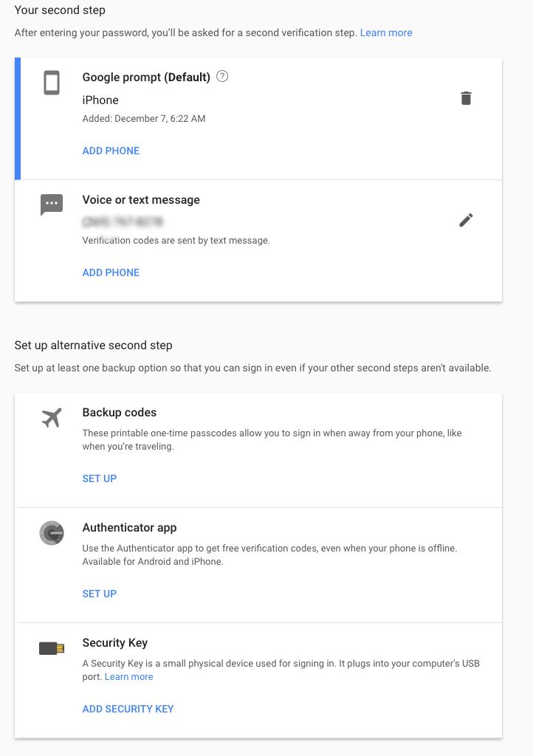The image size is (533, 756).
Task: Click the phone icon beside Google prompt
Action: (52, 83)
